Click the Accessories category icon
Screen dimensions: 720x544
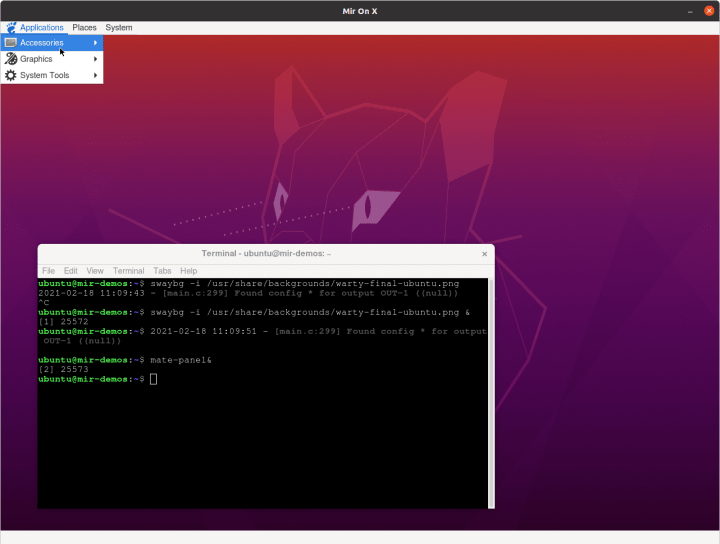pos(11,43)
